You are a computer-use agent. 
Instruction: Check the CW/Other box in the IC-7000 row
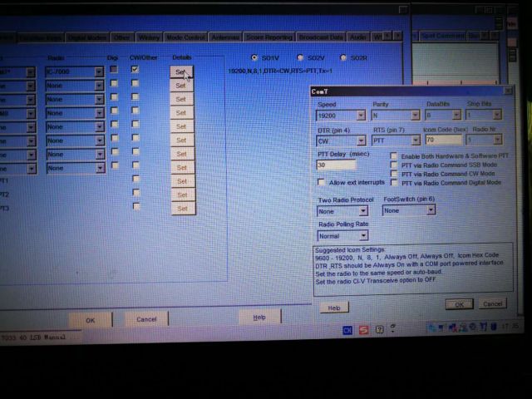(135, 70)
